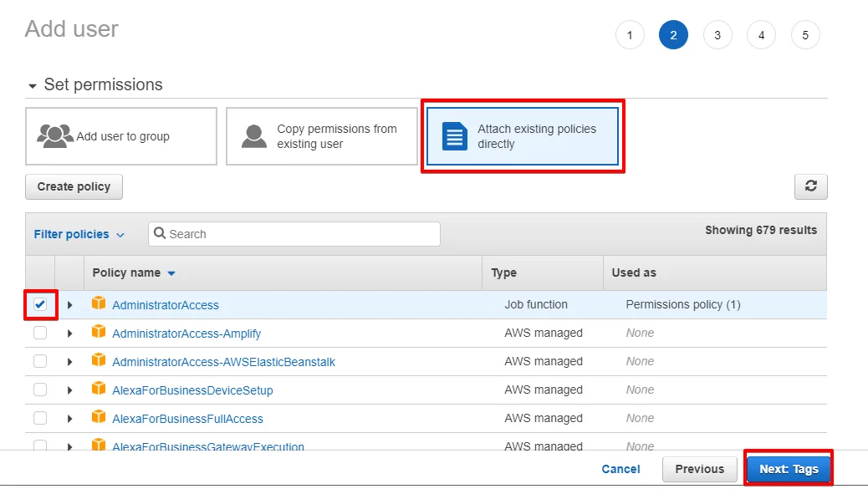The width and height of the screenshot is (868, 489).
Task: Click the Add user to group option
Action: 120,136
